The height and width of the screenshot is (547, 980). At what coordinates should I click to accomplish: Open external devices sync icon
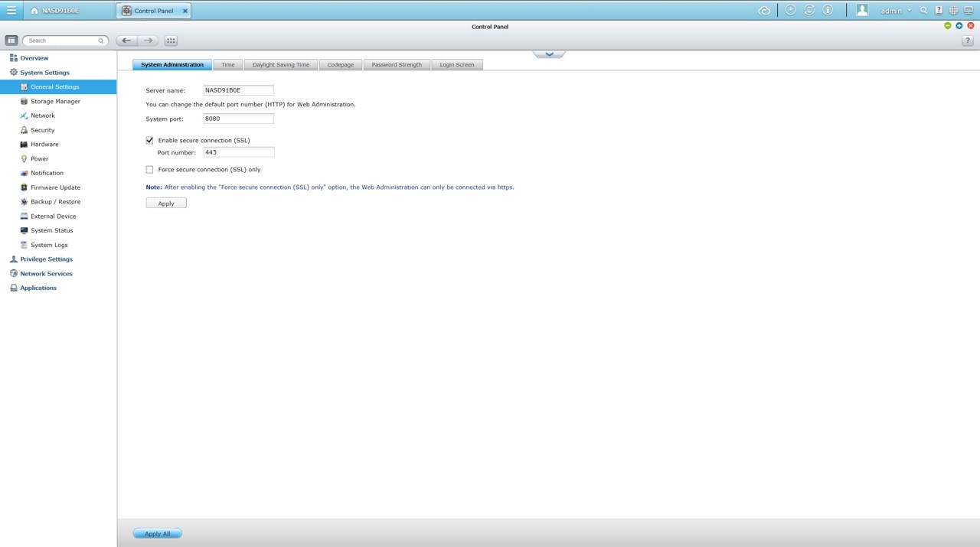(x=809, y=10)
